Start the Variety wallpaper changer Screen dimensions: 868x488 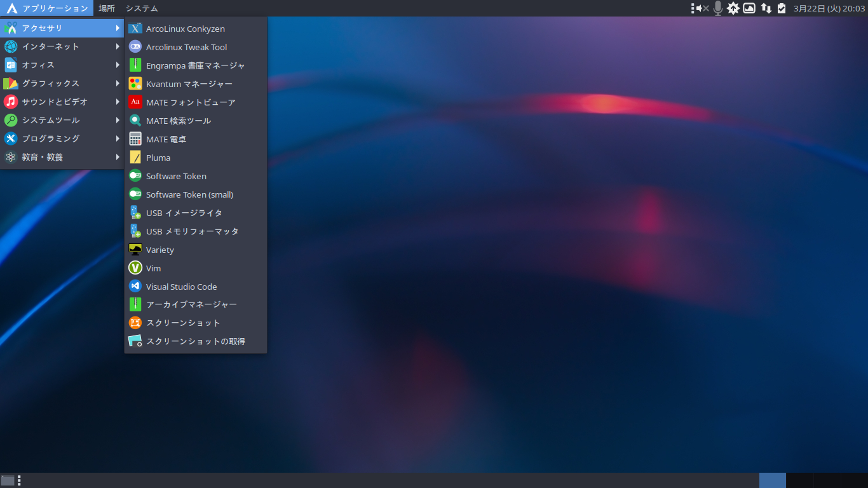pyautogui.click(x=196, y=250)
